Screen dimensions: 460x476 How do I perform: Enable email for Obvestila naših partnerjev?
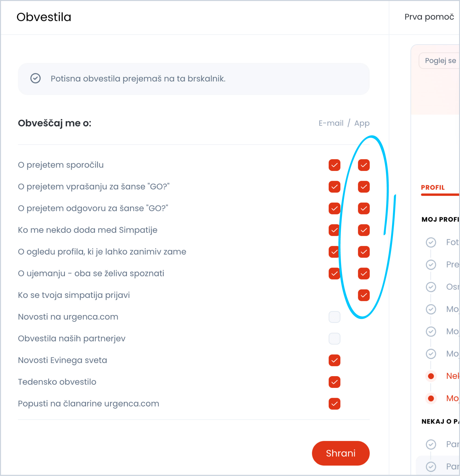(x=334, y=339)
